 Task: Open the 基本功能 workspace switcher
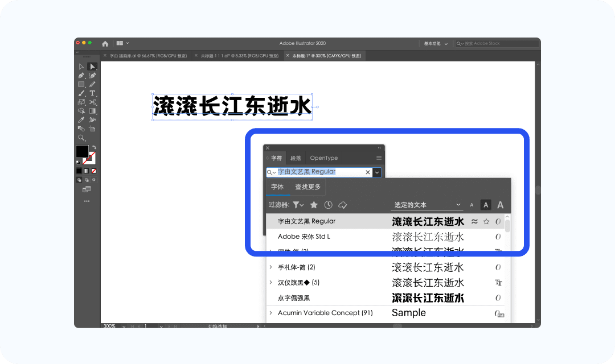click(x=436, y=43)
